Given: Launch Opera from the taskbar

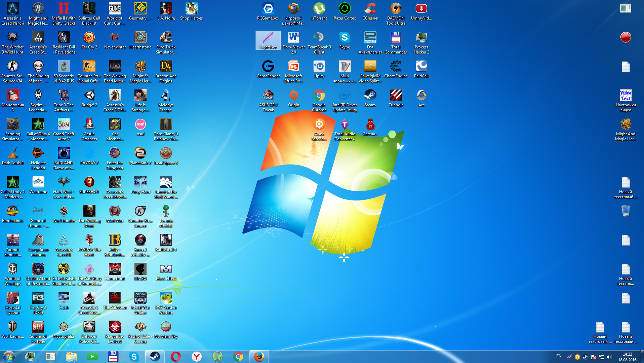Looking at the screenshot, I should tap(175, 357).
